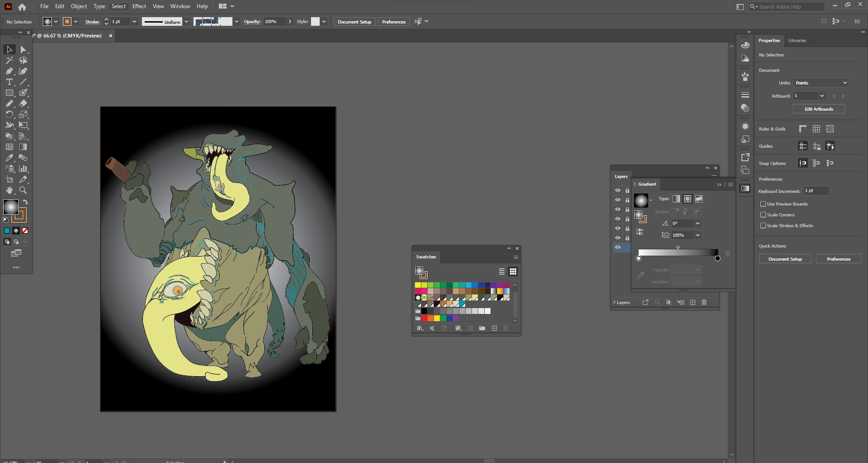868x463 pixels.
Task: Show grid icon in Properties
Action: (816, 129)
